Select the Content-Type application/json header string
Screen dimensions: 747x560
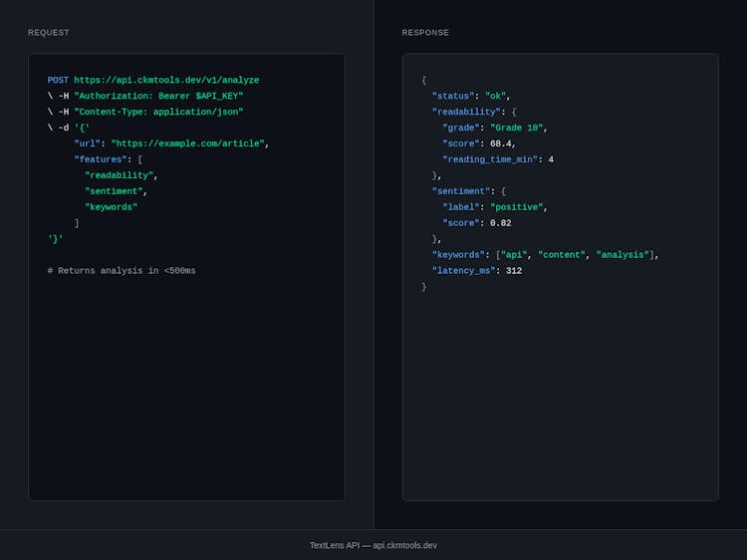click(x=158, y=112)
